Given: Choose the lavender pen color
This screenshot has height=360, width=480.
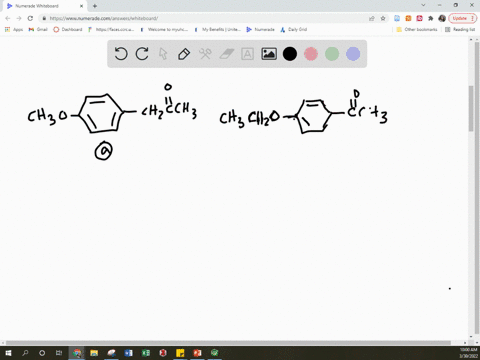Looking at the screenshot, I should [353, 54].
